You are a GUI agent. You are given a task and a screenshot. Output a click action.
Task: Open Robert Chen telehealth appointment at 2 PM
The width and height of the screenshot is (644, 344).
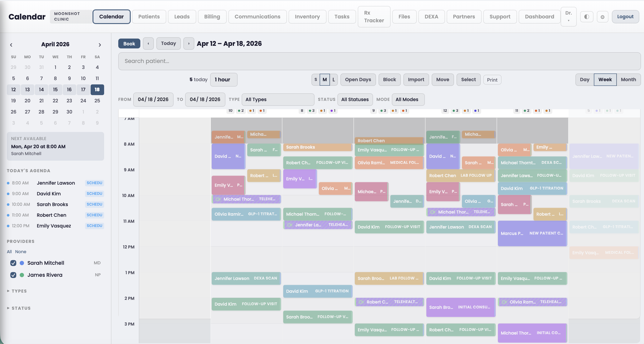[389, 302]
